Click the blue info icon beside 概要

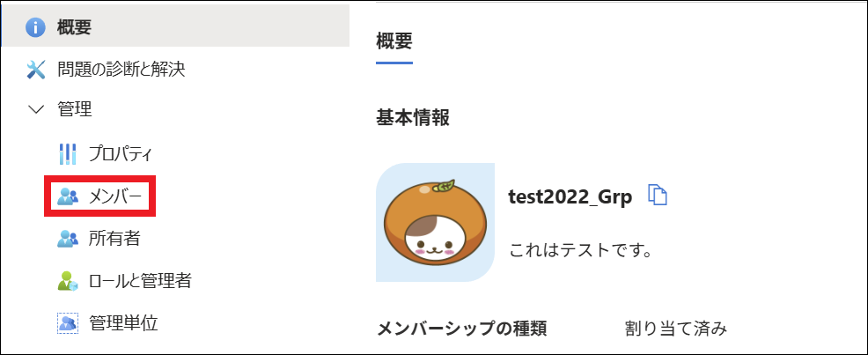[x=35, y=26]
